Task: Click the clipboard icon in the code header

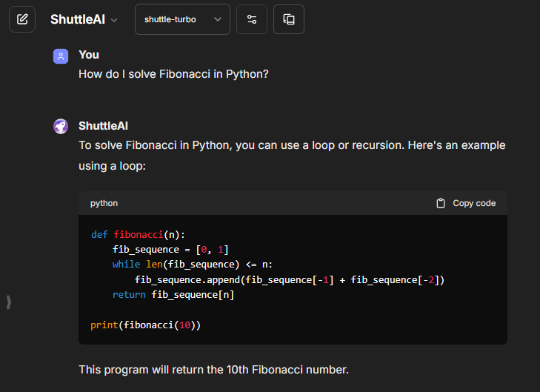Action: coord(441,203)
